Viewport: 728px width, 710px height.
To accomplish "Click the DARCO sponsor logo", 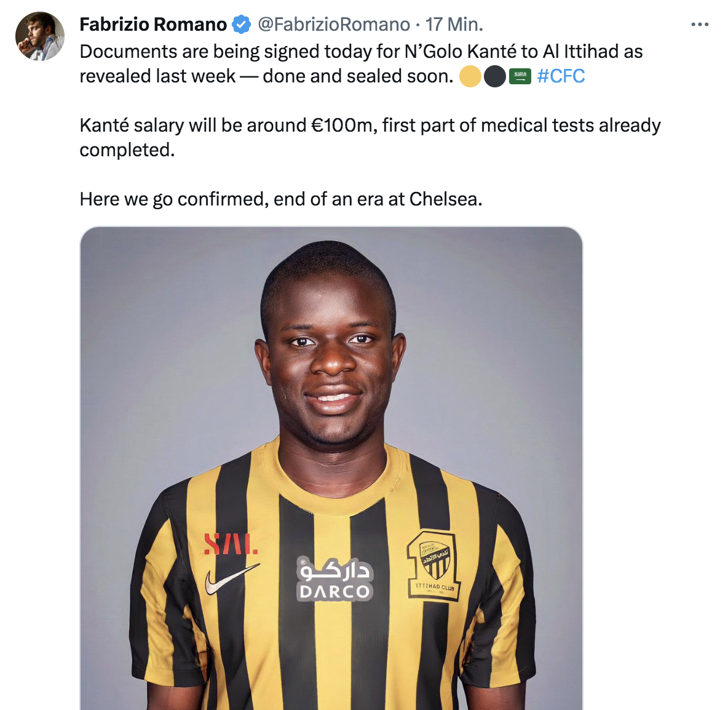I will (x=334, y=579).
